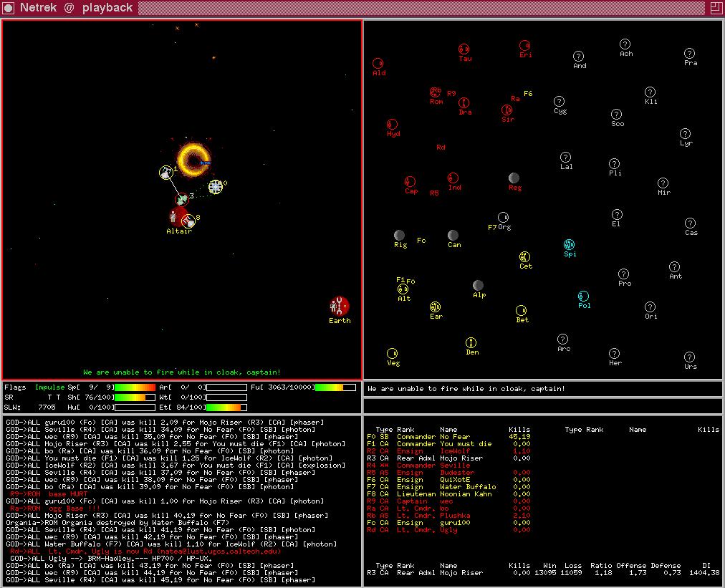This screenshot has width=725, height=588.
Task: Pick the Dra planet on galactic map
Action: coord(464,102)
